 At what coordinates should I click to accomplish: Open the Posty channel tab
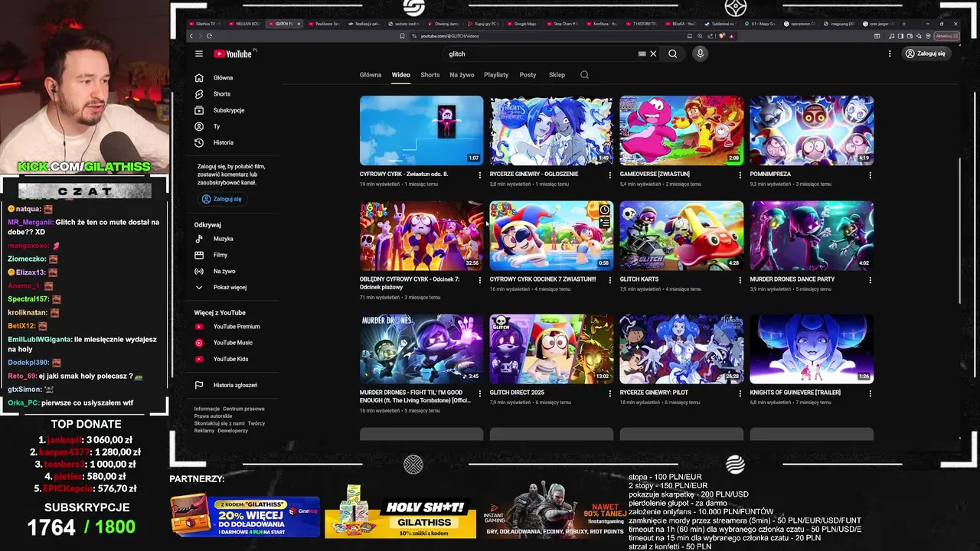(528, 75)
